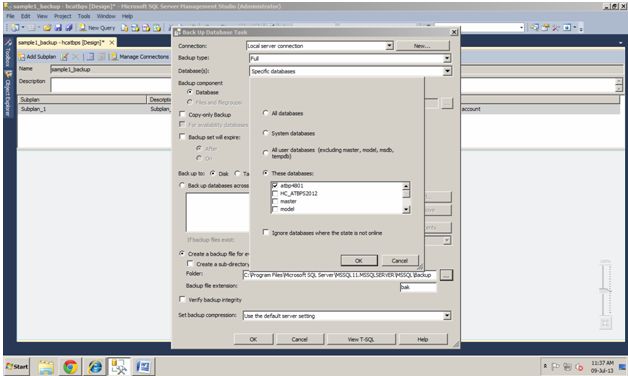Click the New... connection button

point(422,46)
